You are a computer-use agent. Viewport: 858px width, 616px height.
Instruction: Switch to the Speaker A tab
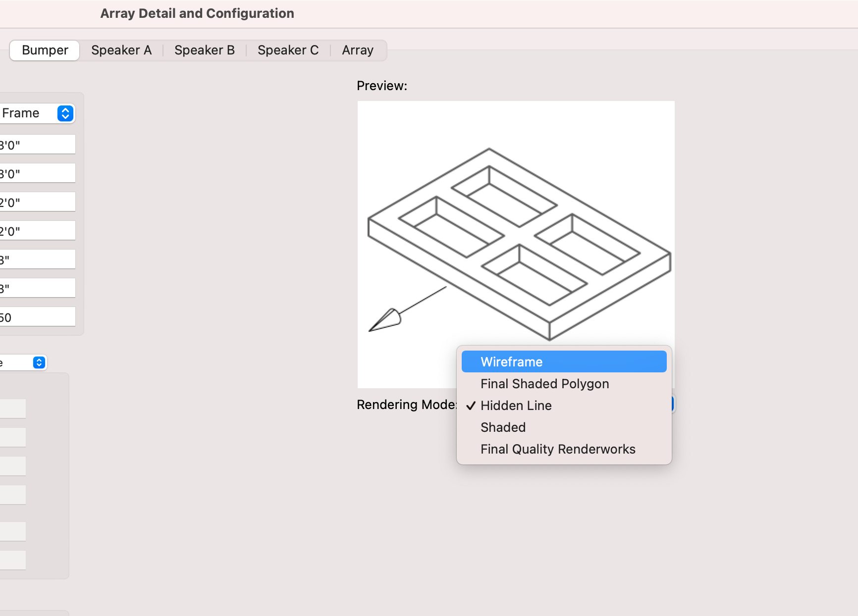(121, 50)
